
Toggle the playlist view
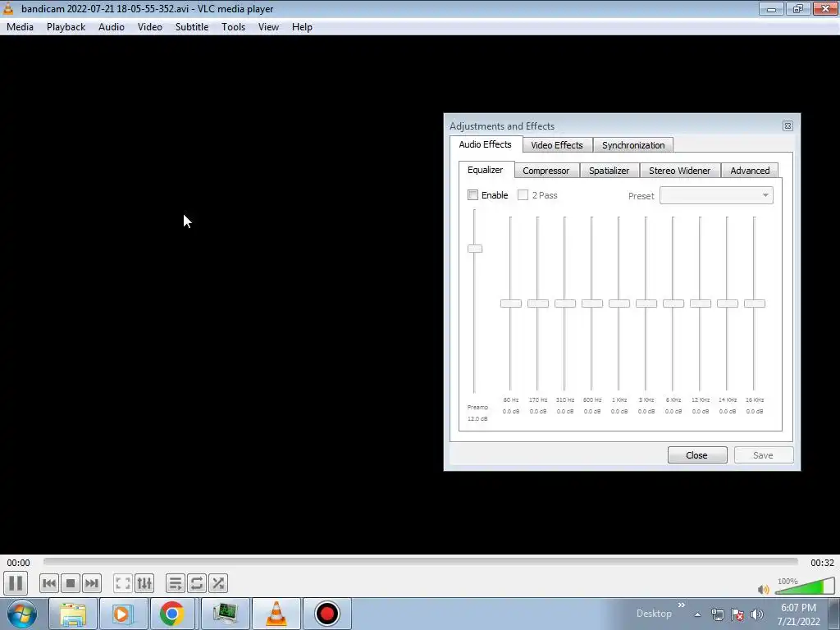176,583
